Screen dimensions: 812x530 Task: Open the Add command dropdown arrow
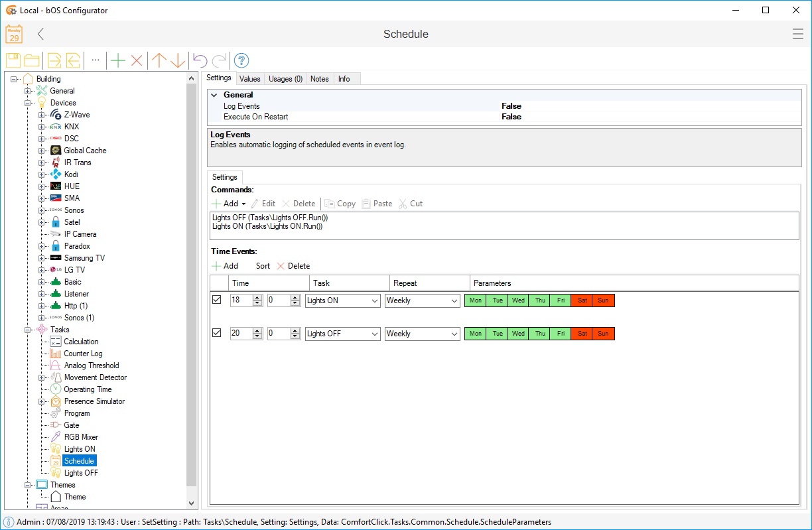243,204
